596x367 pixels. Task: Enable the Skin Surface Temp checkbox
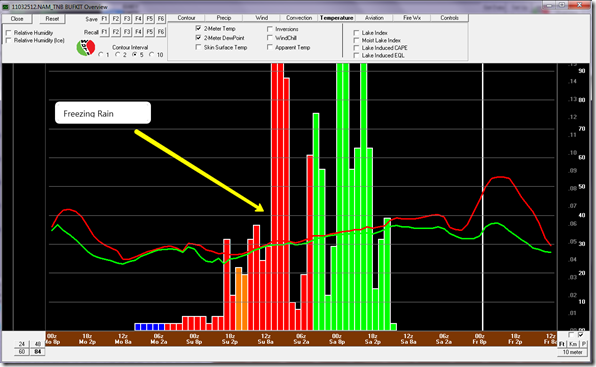click(198, 47)
